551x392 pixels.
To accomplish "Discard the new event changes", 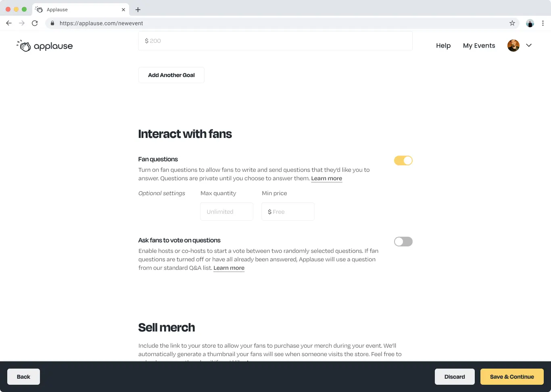I will pos(455,377).
